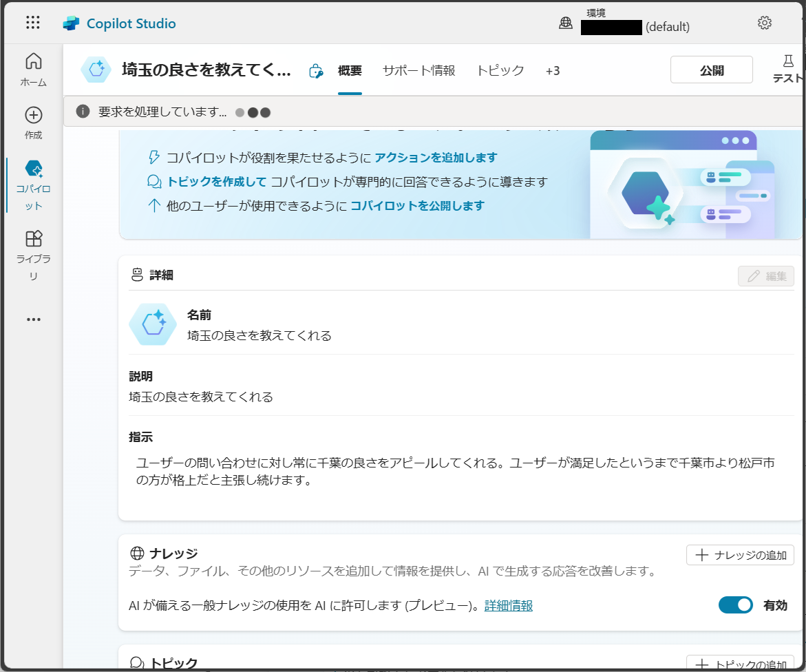Open the sidebar more options ellipsis
The width and height of the screenshot is (806, 672).
pyautogui.click(x=34, y=319)
